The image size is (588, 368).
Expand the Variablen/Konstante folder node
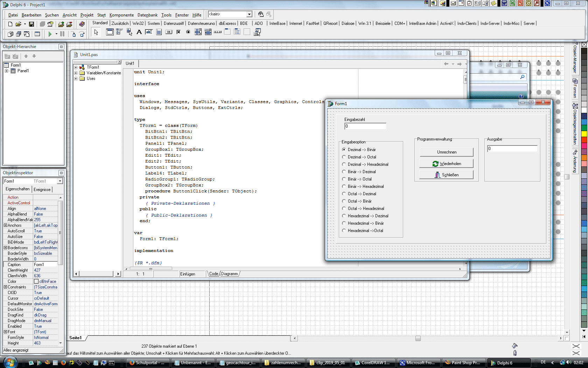coord(76,73)
